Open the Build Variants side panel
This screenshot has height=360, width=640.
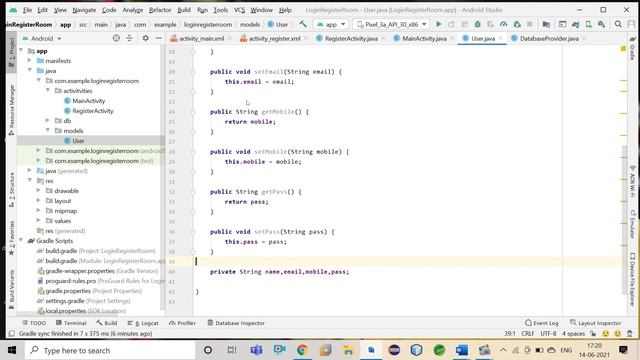coord(11,289)
